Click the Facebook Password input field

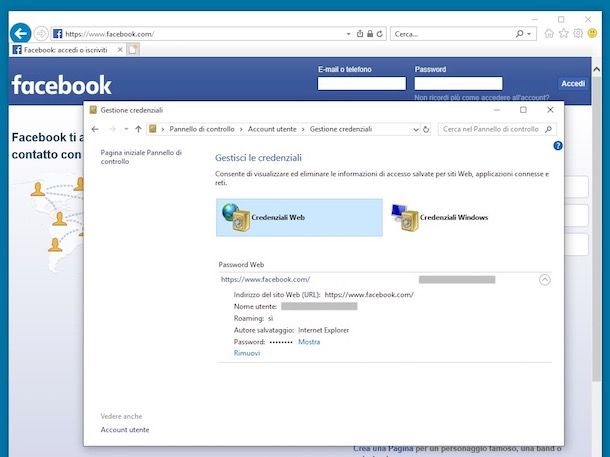[x=458, y=83]
